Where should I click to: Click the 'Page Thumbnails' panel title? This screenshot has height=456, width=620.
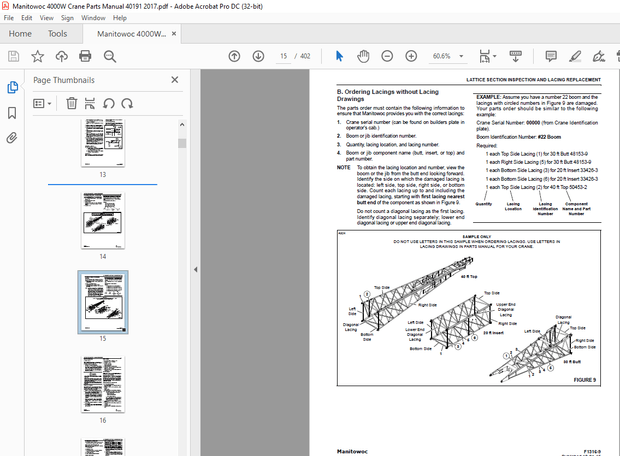tap(64, 80)
